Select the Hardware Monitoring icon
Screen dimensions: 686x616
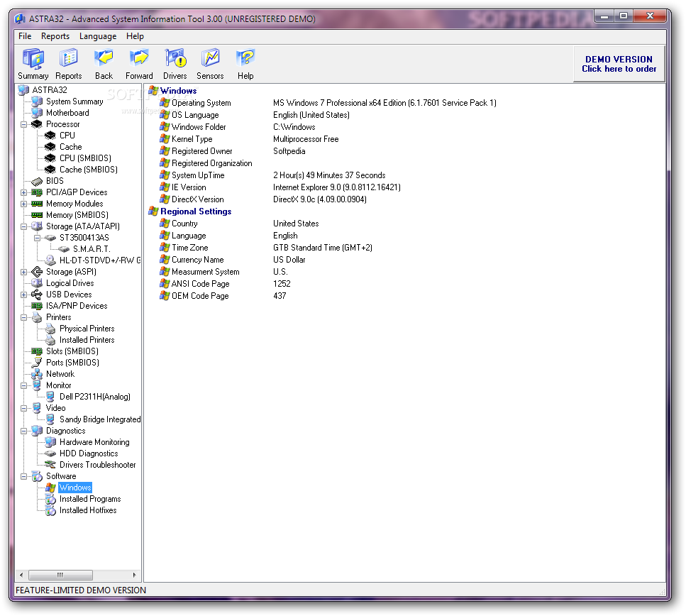click(x=50, y=442)
